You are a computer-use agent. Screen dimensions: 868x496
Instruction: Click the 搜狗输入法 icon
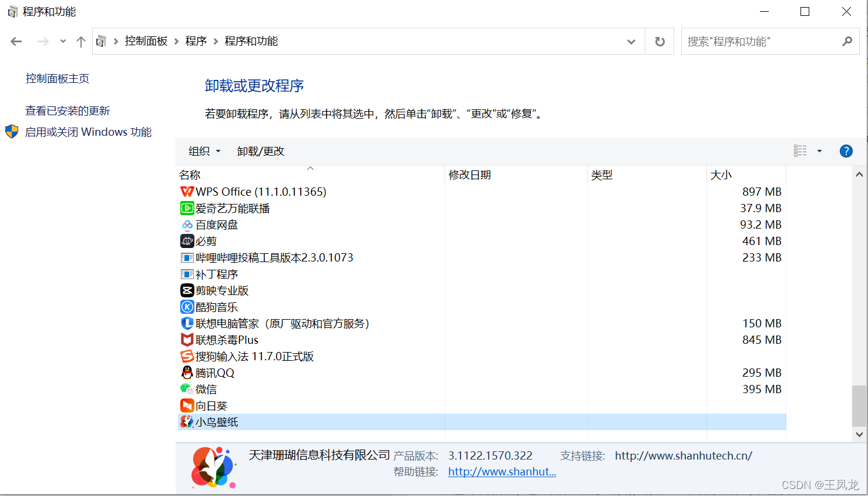tap(187, 356)
